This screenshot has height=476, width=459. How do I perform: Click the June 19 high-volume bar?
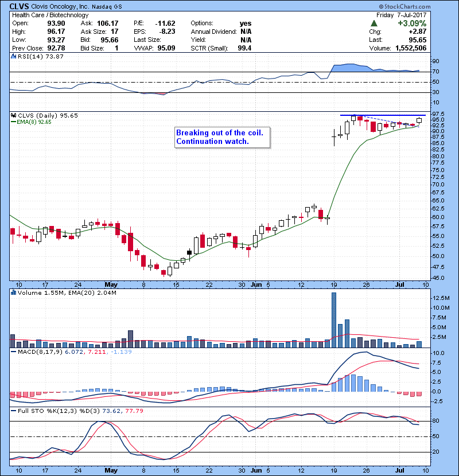pos(334,320)
